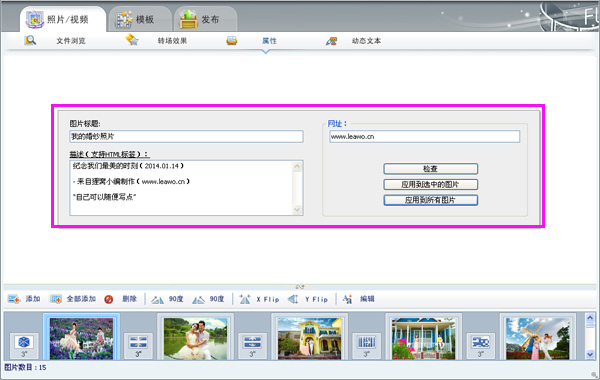Image resolution: width=600 pixels, height=380 pixels.
Task: Click the panel splitter handle above toolbar
Action: pos(300,286)
